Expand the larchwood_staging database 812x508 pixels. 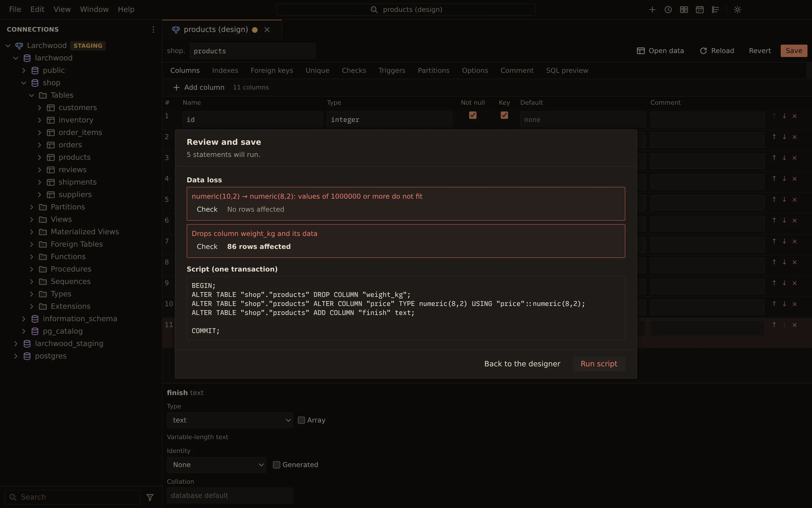[x=16, y=343]
